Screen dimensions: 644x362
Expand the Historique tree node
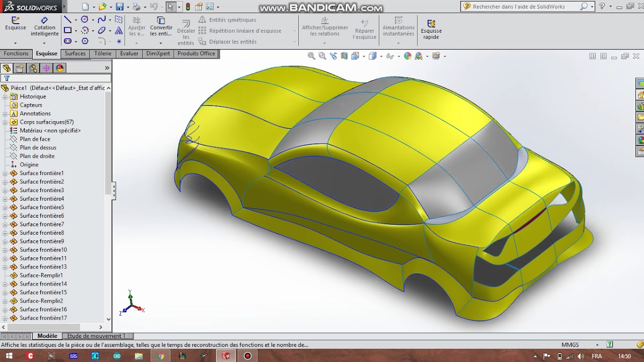5,97
